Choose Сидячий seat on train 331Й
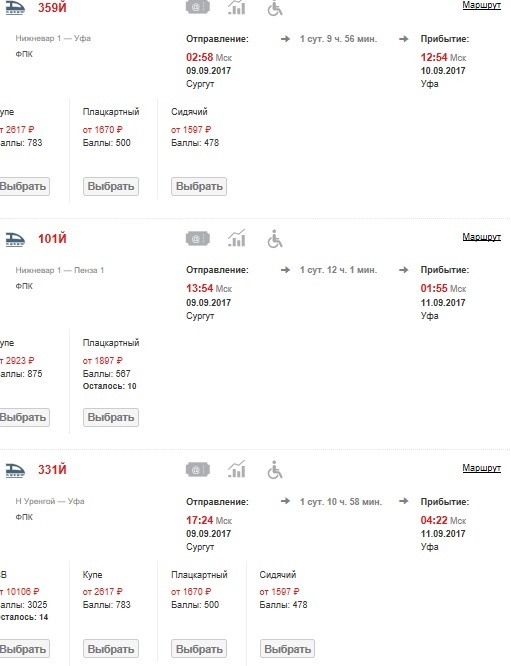The width and height of the screenshot is (511, 666). click(287, 649)
